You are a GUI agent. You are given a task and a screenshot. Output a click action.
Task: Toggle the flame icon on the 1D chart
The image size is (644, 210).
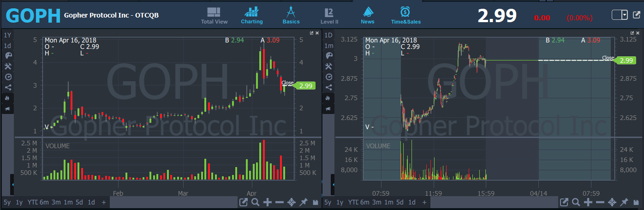click(x=328, y=98)
